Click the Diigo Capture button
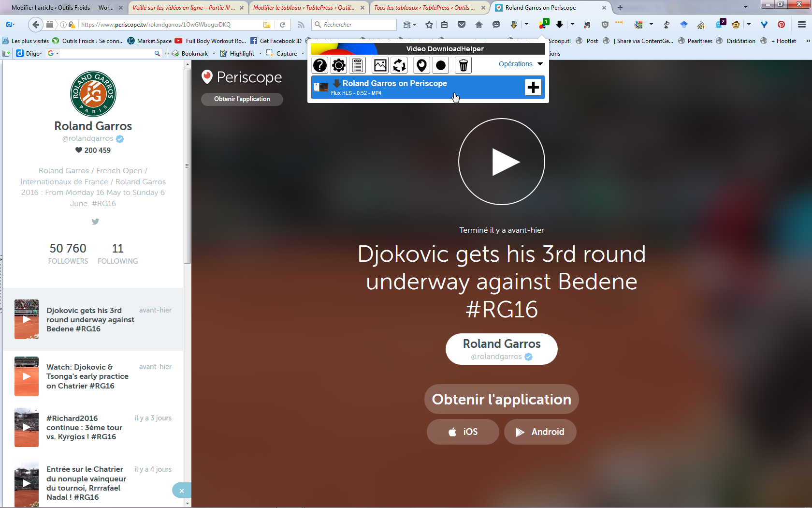This screenshot has width=812, height=508. 282,54
